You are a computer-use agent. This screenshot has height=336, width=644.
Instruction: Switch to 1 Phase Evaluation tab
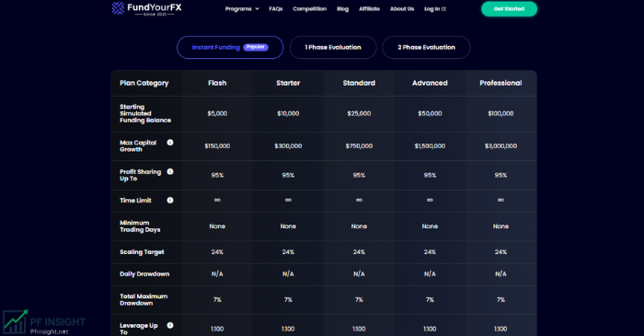(333, 47)
